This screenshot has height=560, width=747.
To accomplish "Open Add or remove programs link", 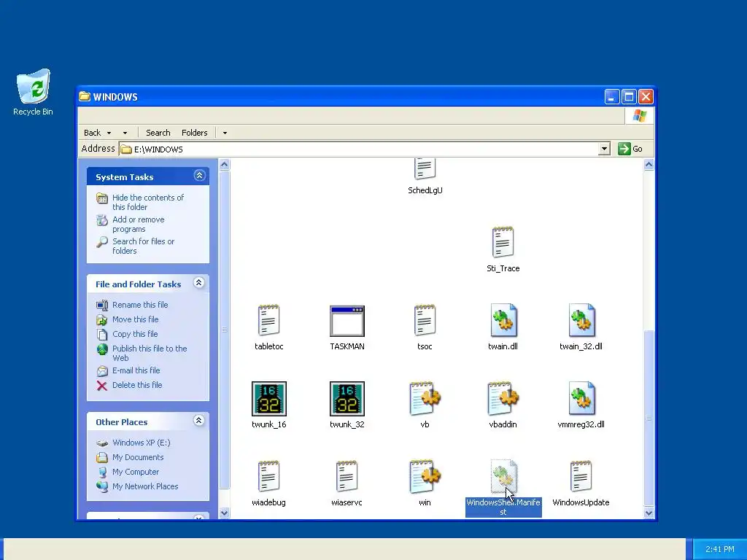I will click(x=138, y=225).
